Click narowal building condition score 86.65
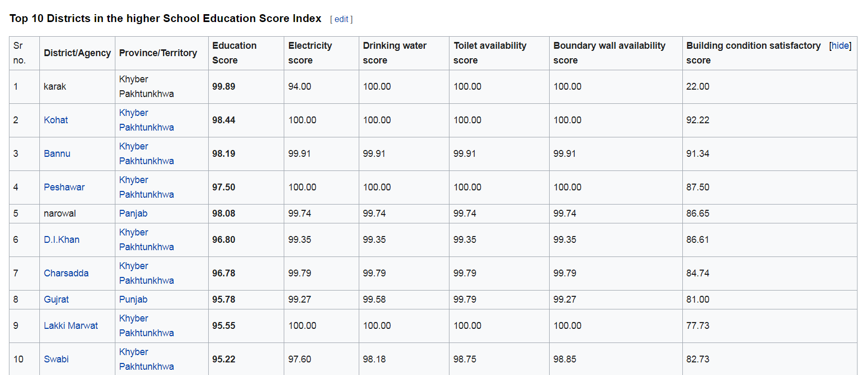The height and width of the screenshot is (375, 868). click(698, 213)
